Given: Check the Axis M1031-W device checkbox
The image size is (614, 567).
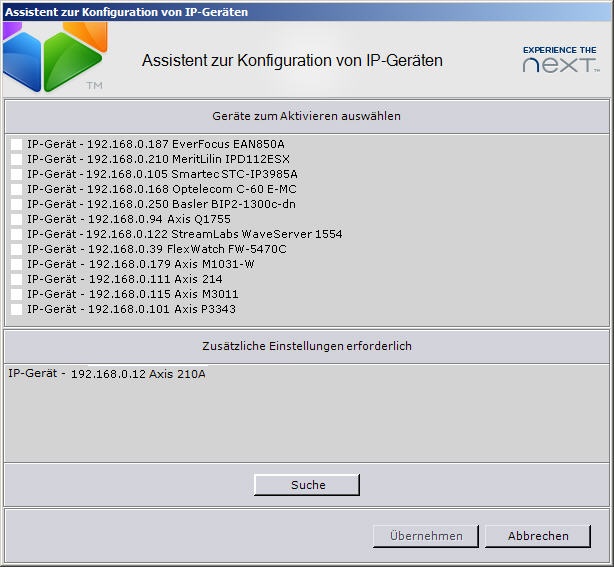Looking at the screenshot, I should (x=16, y=264).
